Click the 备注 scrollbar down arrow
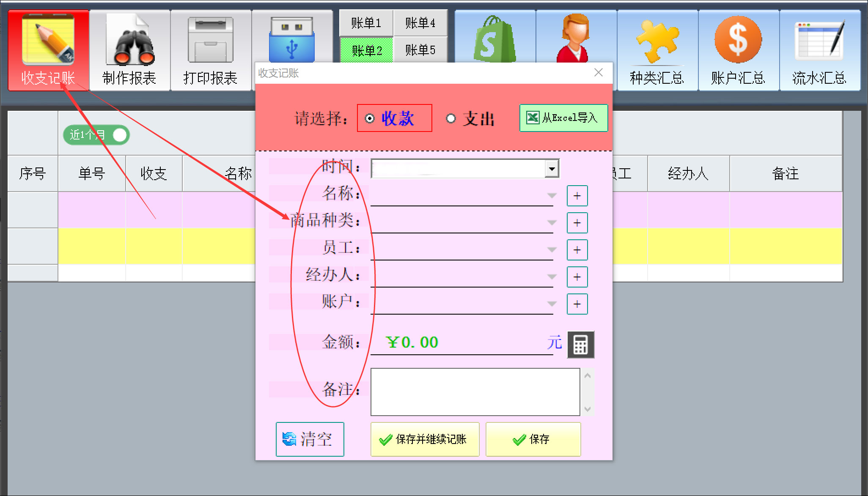868x496 pixels. (x=587, y=409)
